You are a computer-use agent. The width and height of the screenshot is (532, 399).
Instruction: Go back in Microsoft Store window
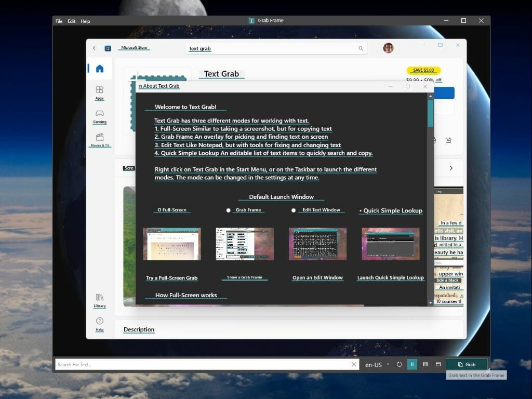click(x=95, y=48)
